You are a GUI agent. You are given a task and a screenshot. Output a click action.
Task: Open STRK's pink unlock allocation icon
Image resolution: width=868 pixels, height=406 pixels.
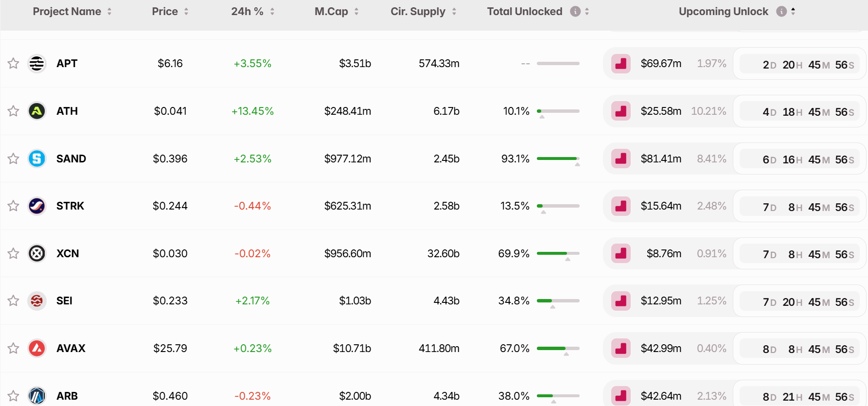coord(621,206)
